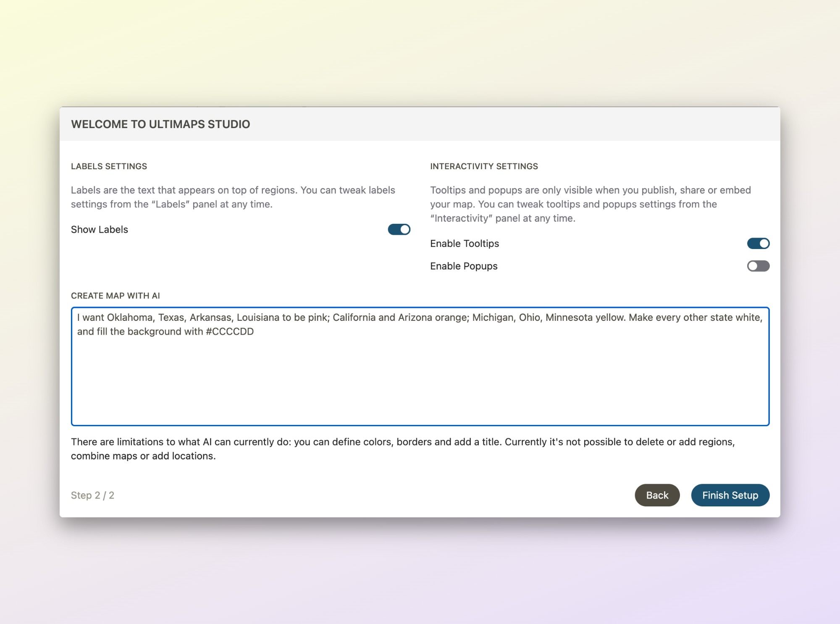Screen dimensions: 840x624
Task: Click the Labels Settings section heading
Action: tap(109, 166)
